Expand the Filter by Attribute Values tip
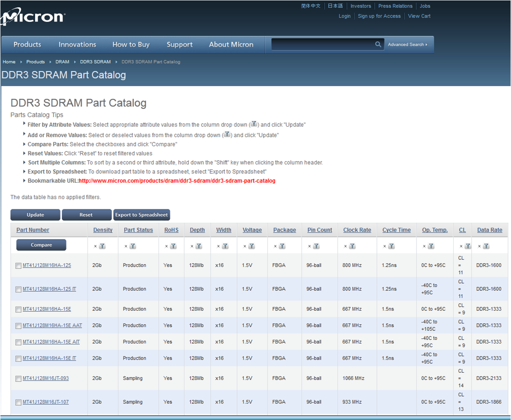 click(24, 124)
